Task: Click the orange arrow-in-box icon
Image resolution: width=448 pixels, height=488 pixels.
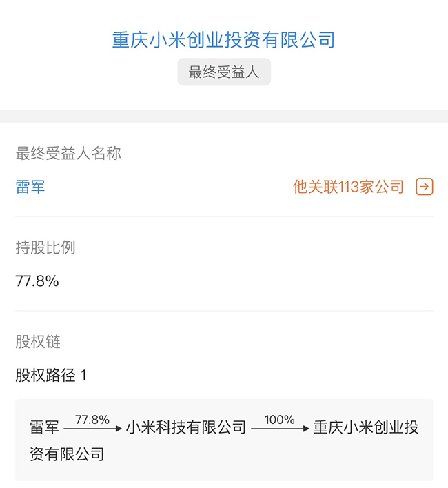Action: 424,187
